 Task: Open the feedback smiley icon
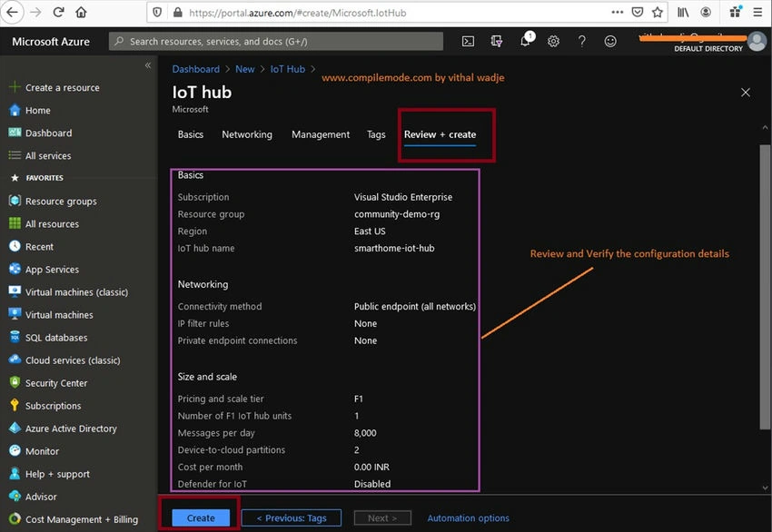[610, 42]
